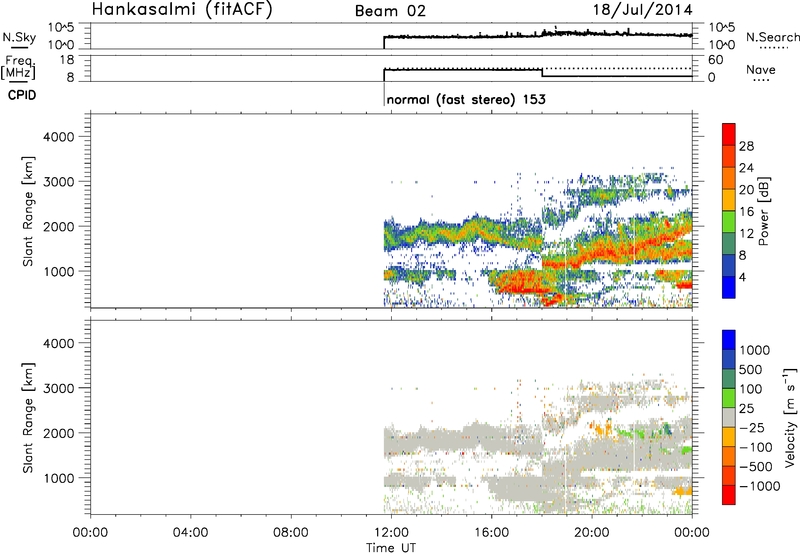The height and width of the screenshot is (554, 800).
Task: Click the 16 label on Power colorbar
Action: pos(746,212)
